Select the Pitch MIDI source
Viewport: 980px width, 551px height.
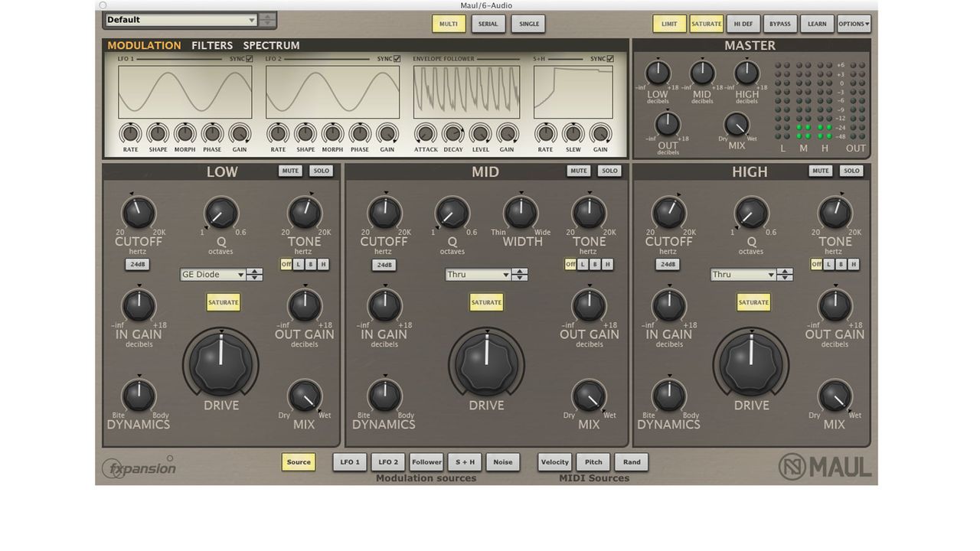[593, 462]
